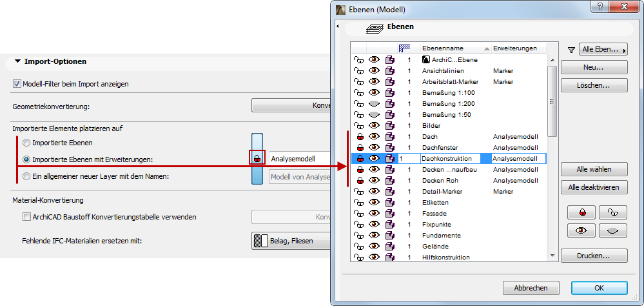Select the Arbeitsblatt-Marker layer row

[449, 82]
